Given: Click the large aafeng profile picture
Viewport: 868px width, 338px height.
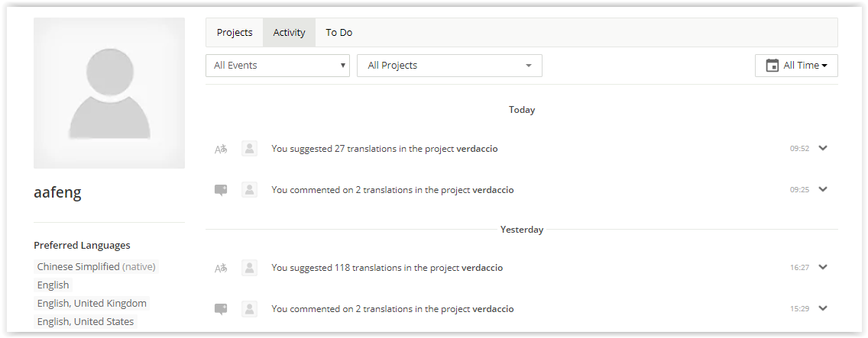Looking at the screenshot, I should pos(109,93).
